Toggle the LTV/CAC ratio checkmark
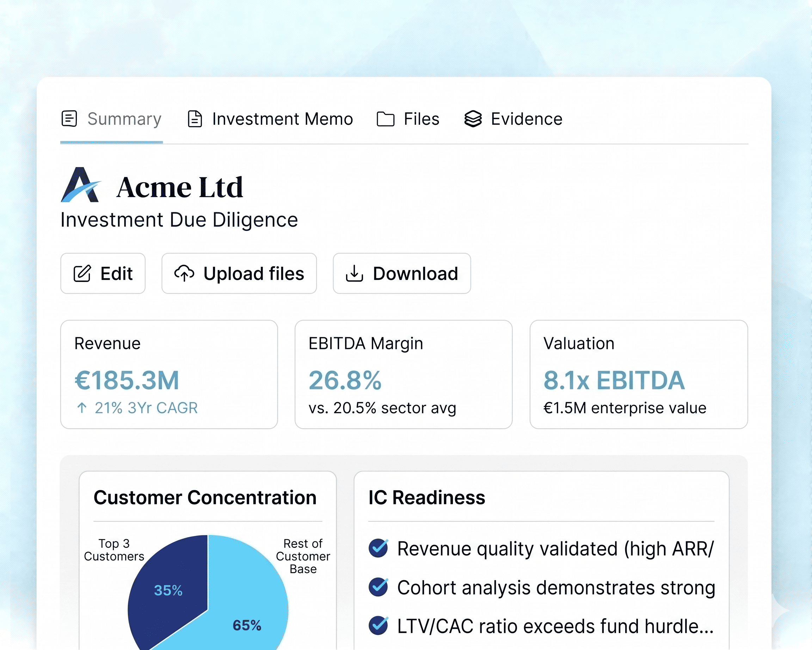Screen dimensions: 812x650 (378, 626)
